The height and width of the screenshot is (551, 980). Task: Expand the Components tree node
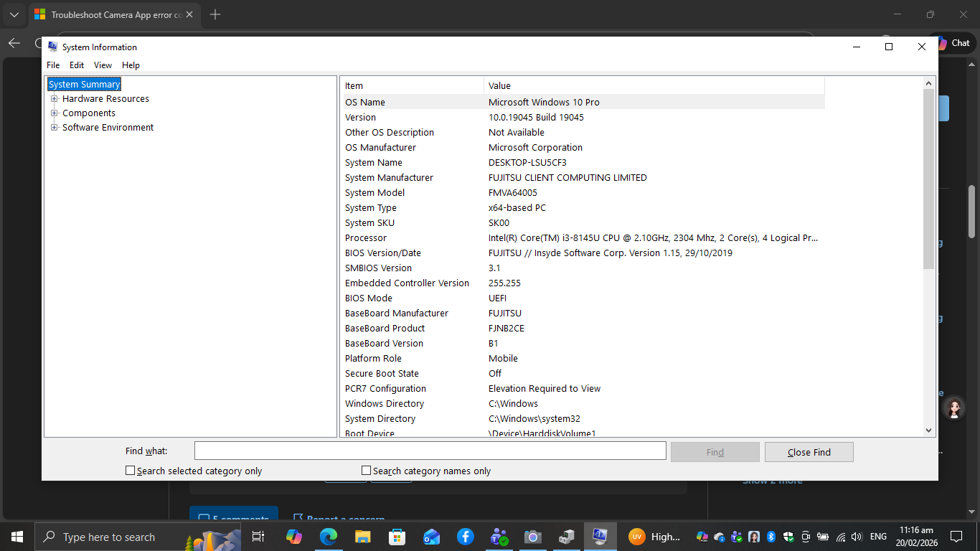[54, 113]
